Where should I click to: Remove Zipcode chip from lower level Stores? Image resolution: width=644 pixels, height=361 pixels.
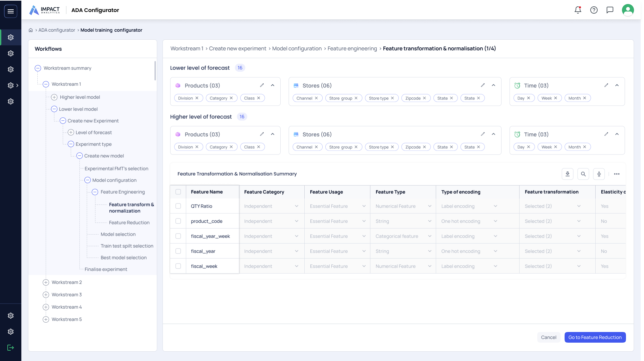(x=424, y=98)
